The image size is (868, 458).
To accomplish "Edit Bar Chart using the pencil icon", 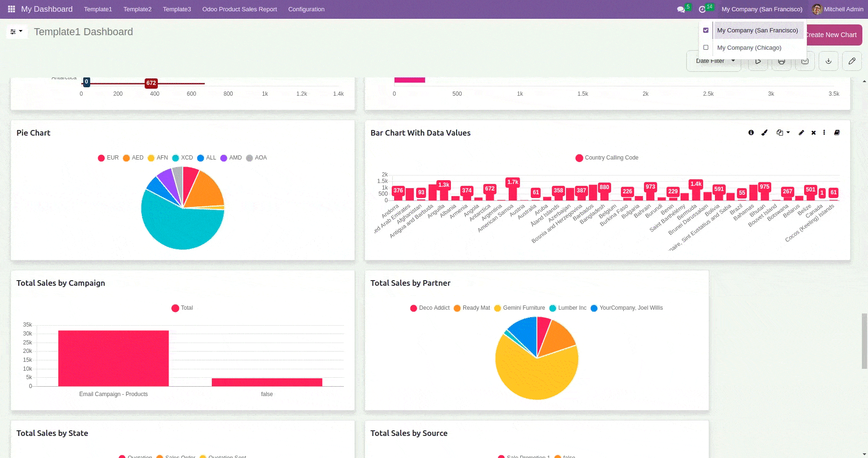I will 801,133.
